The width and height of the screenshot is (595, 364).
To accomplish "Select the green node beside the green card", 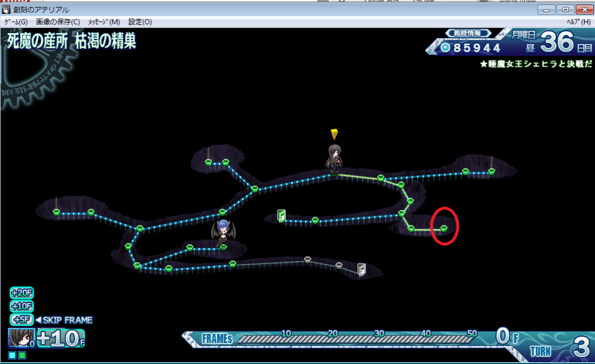I will tap(315, 220).
